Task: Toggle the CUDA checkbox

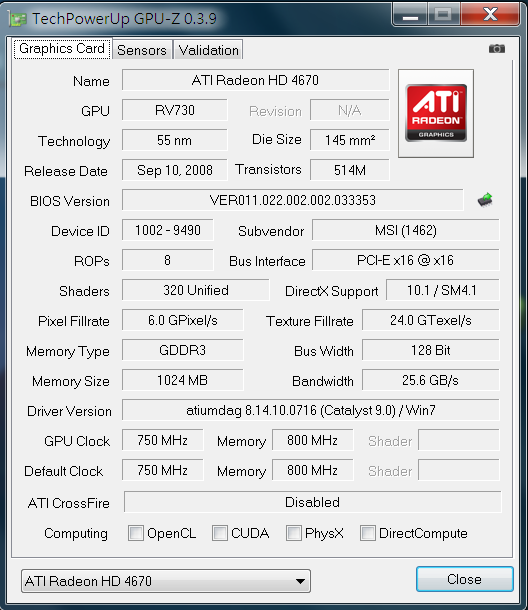Action: 220,533
